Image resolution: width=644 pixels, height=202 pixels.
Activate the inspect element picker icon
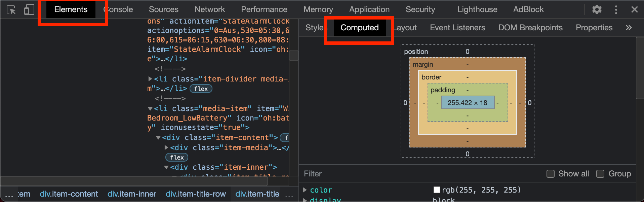pyautogui.click(x=11, y=10)
